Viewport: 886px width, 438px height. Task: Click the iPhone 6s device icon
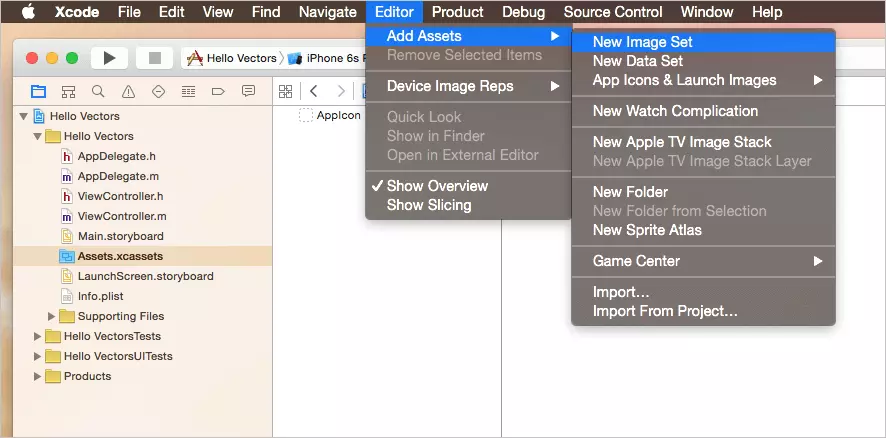[295, 58]
